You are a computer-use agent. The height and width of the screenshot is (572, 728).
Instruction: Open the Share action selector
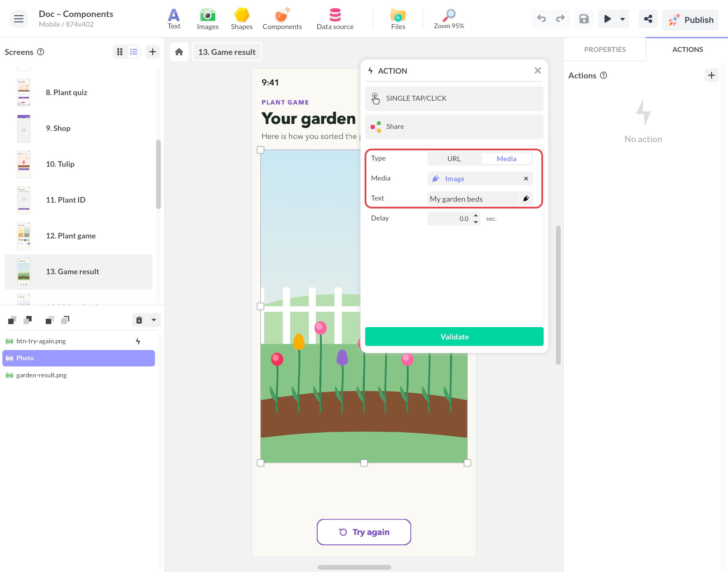(454, 127)
